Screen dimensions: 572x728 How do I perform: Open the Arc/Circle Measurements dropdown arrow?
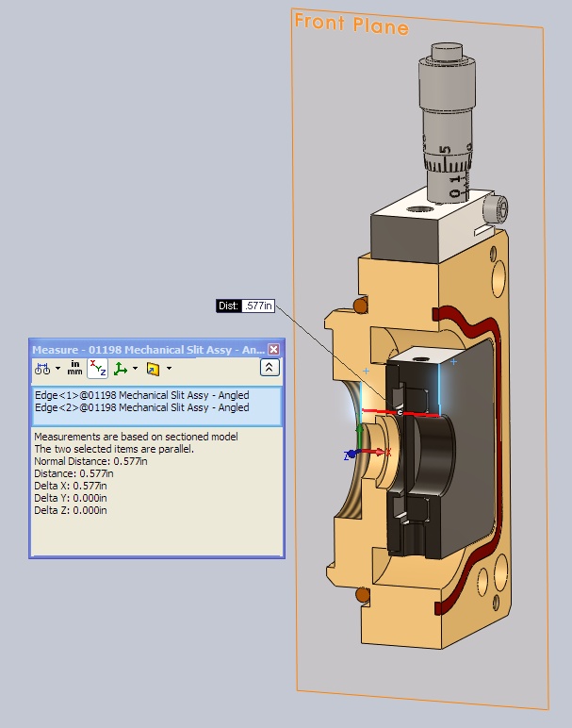point(58,368)
